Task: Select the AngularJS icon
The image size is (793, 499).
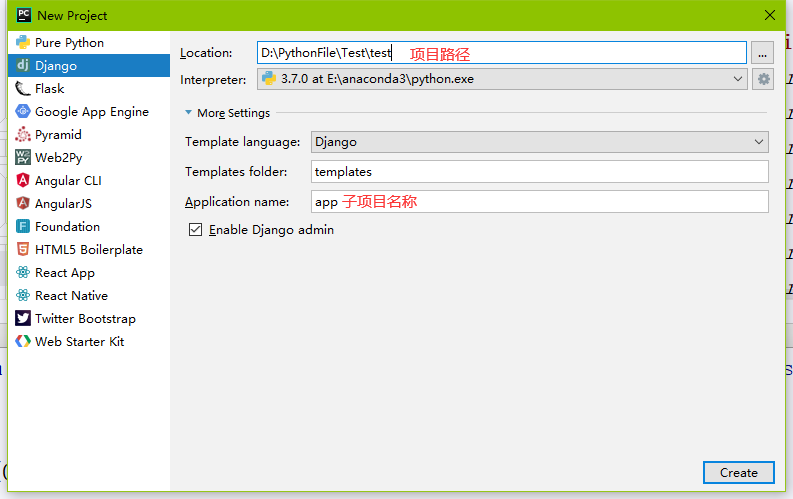Action: (x=23, y=203)
